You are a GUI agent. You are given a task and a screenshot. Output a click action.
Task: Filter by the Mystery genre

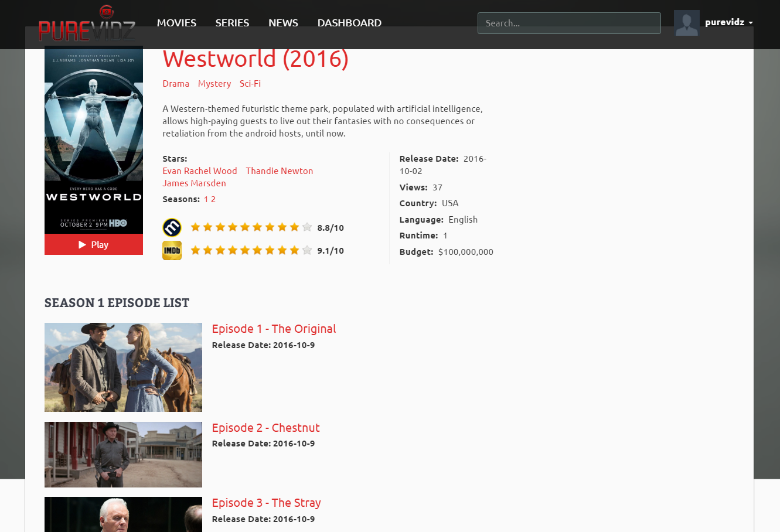[x=214, y=84]
